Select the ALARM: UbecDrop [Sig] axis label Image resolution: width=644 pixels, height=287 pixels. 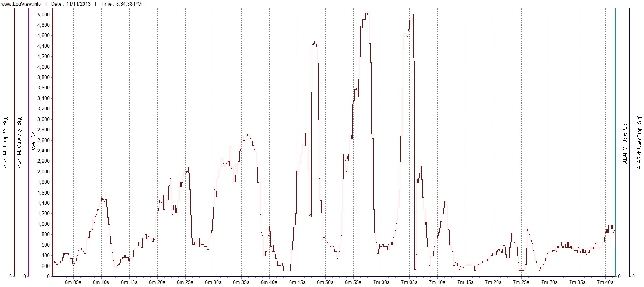coord(639,143)
